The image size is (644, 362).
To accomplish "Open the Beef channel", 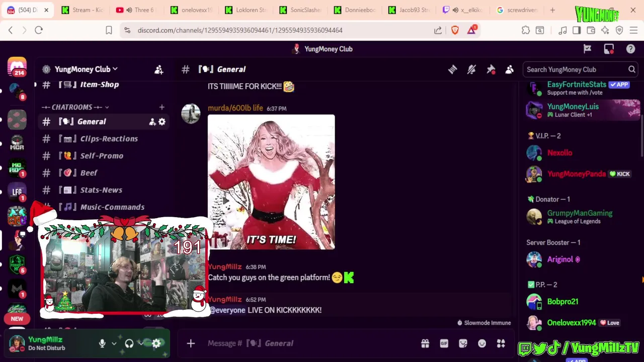I will pos(103,173).
